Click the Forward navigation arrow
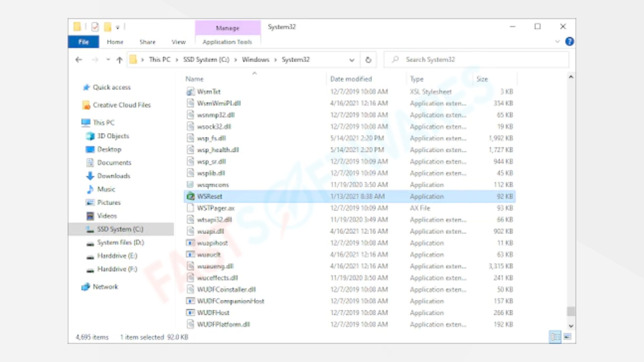Screen dimensions: 644x362 95,60
